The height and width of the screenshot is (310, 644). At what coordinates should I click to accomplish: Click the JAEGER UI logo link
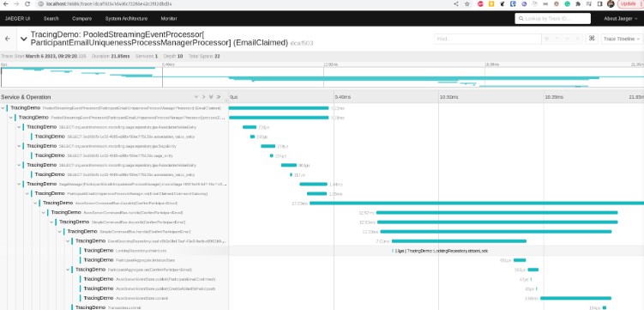point(18,19)
